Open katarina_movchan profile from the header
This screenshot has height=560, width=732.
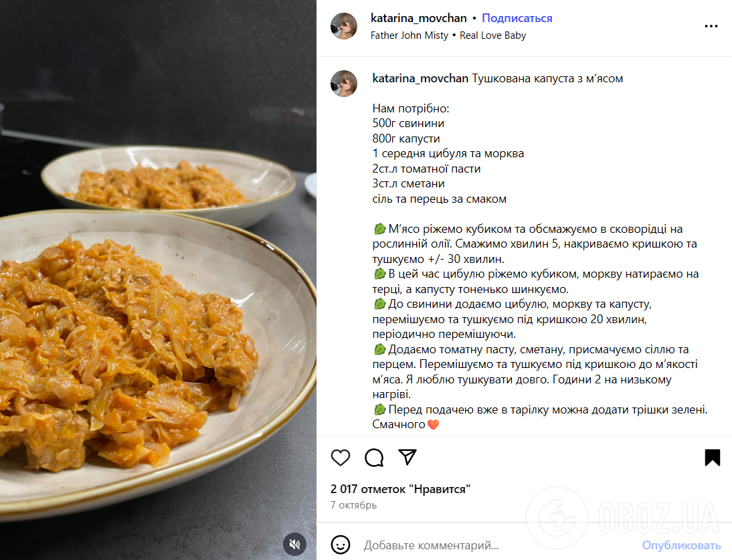pyautogui.click(x=418, y=18)
